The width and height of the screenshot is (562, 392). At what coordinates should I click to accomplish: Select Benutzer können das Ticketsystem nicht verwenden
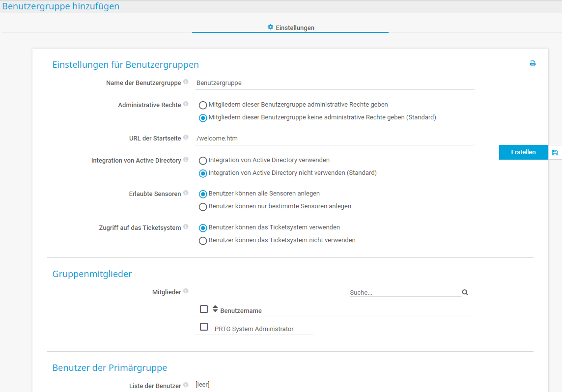pyautogui.click(x=203, y=240)
